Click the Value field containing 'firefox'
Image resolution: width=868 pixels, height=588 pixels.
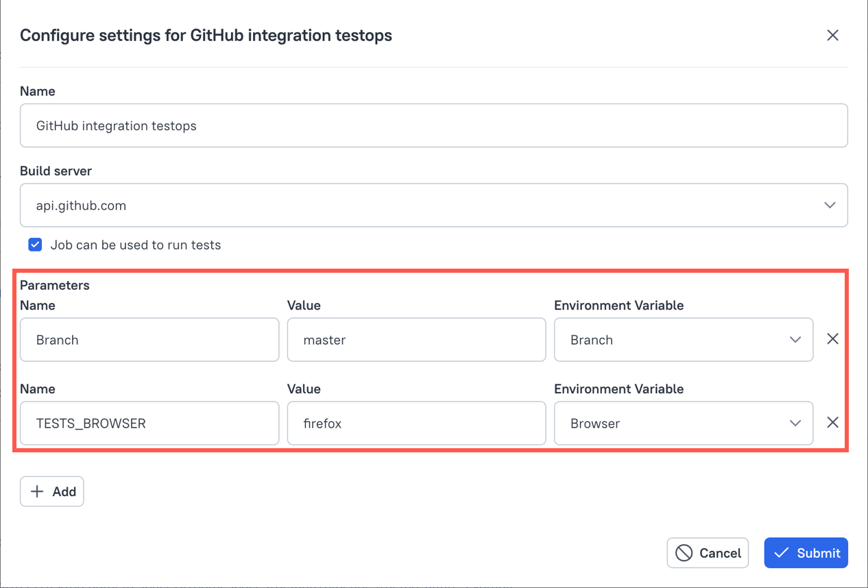pos(416,423)
